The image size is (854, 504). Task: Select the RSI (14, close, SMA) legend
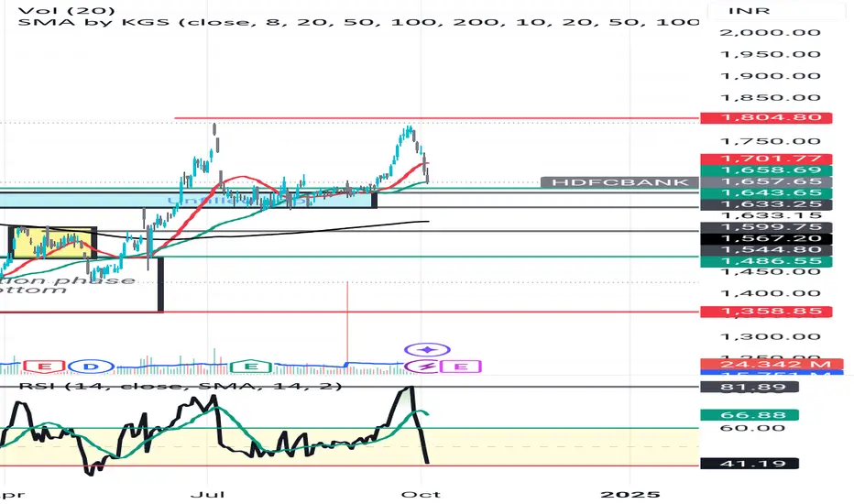click(x=181, y=386)
